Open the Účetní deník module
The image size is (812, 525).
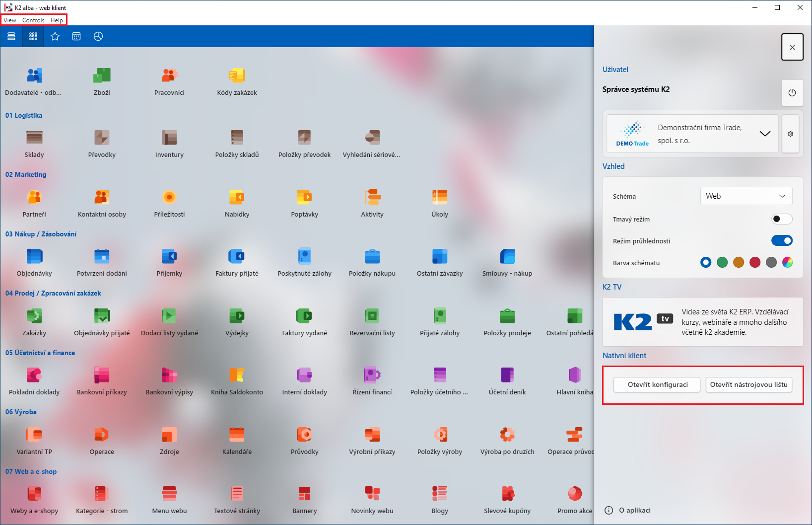507,375
